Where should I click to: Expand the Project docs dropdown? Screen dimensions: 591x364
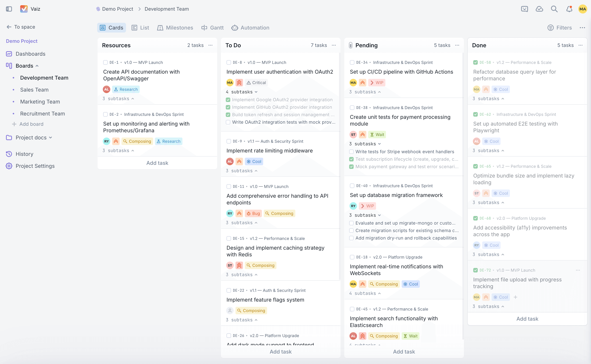click(x=50, y=138)
